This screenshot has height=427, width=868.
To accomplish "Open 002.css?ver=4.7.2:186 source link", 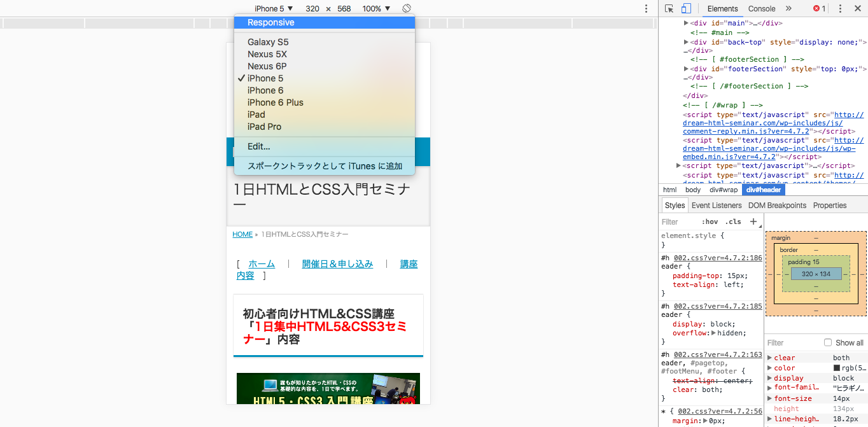I will click(718, 258).
